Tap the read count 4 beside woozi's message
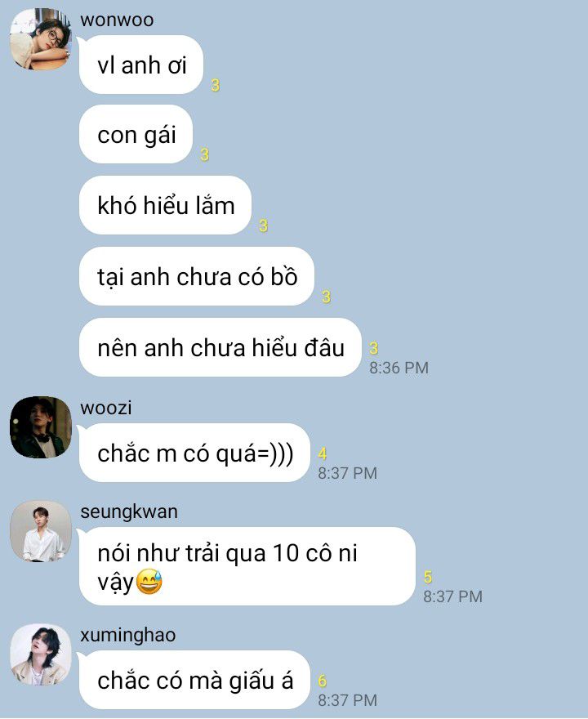 tap(323, 454)
